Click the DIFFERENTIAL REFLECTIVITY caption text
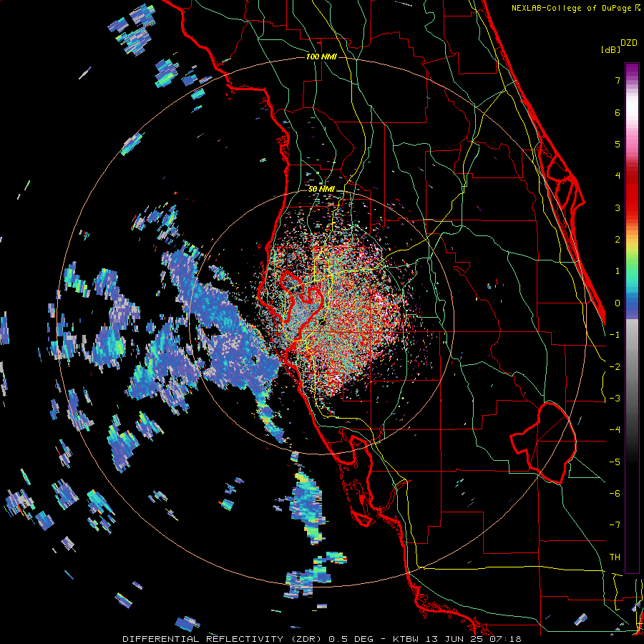 (203, 639)
